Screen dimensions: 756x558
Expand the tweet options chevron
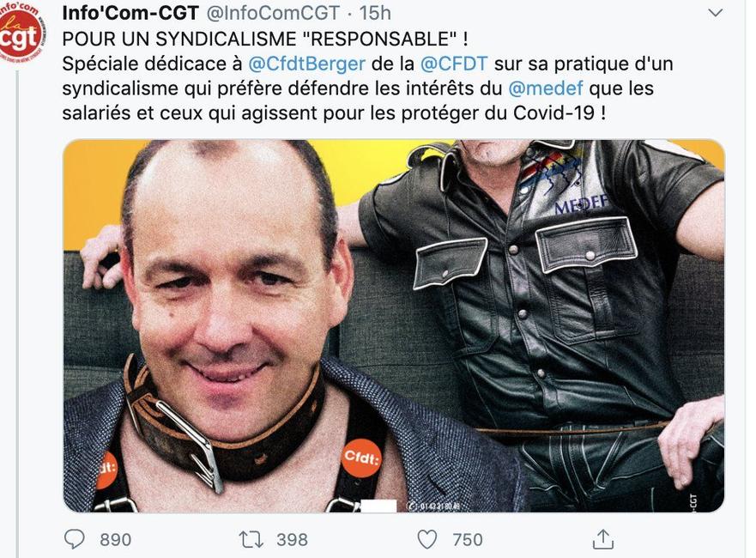click(x=716, y=13)
